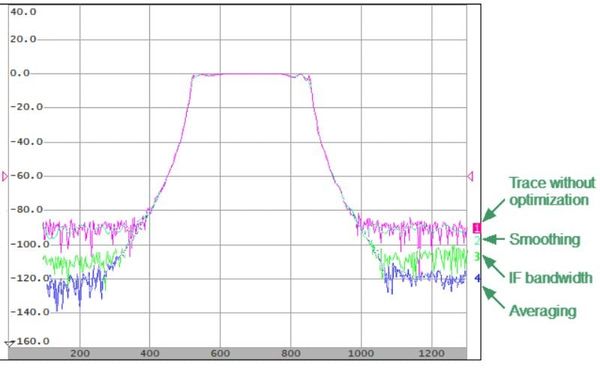This screenshot has height=375, width=600.
Task: Click the 'Smoothing' annotation label
Action: pos(545,240)
